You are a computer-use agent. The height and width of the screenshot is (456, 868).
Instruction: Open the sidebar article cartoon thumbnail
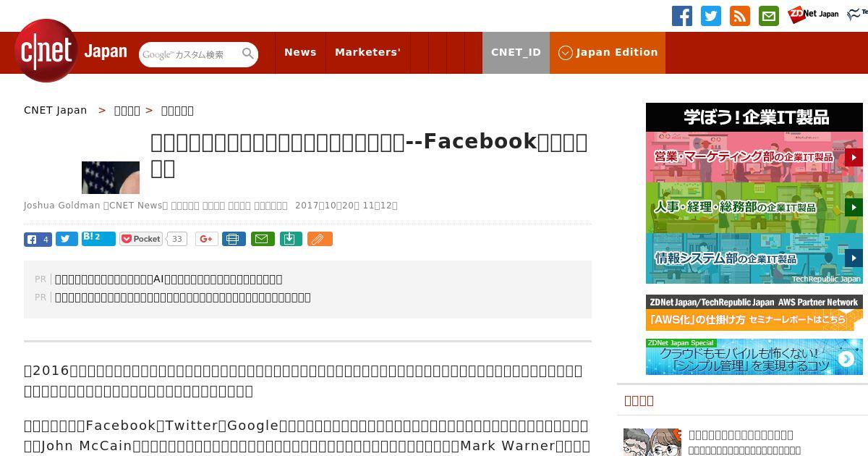coord(652,442)
